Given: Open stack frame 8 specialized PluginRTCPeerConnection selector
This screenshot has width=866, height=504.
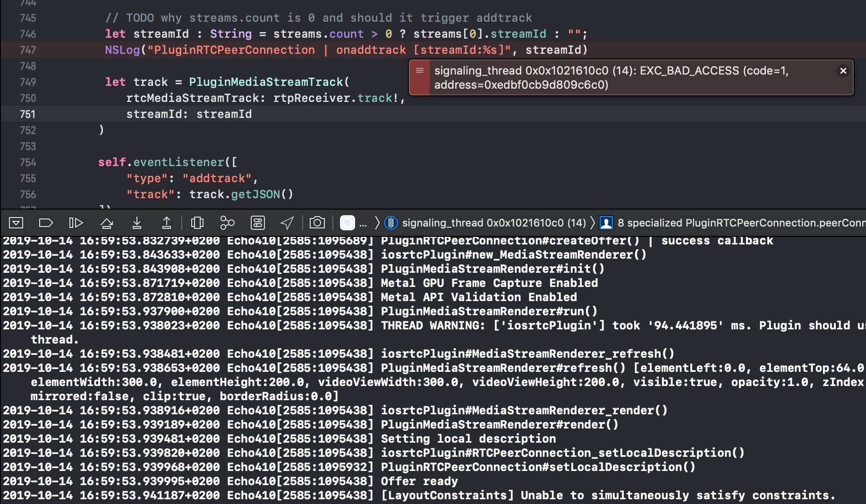Looking at the screenshot, I should click(x=732, y=223).
